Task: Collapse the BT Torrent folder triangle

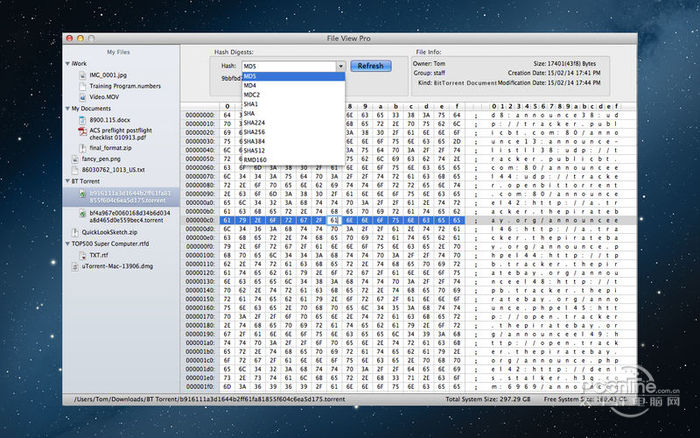Action: click(x=67, y=181)
